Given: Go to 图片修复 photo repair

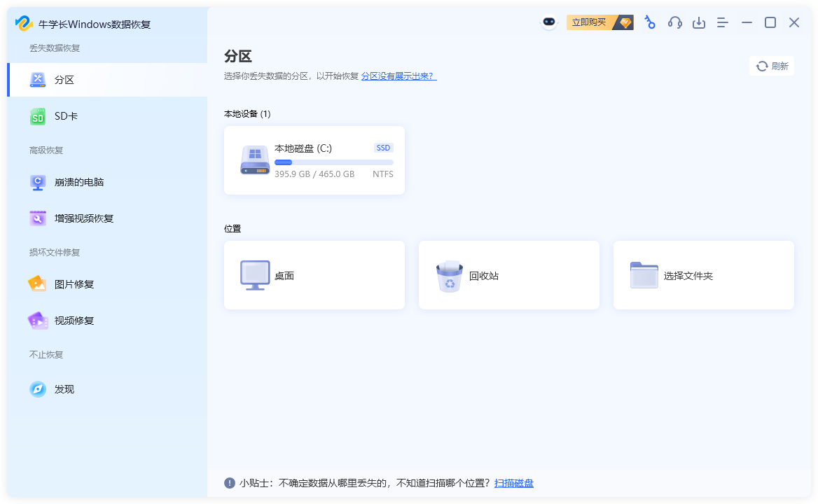Looking at the screenshot, I should [x=107, y=284].
